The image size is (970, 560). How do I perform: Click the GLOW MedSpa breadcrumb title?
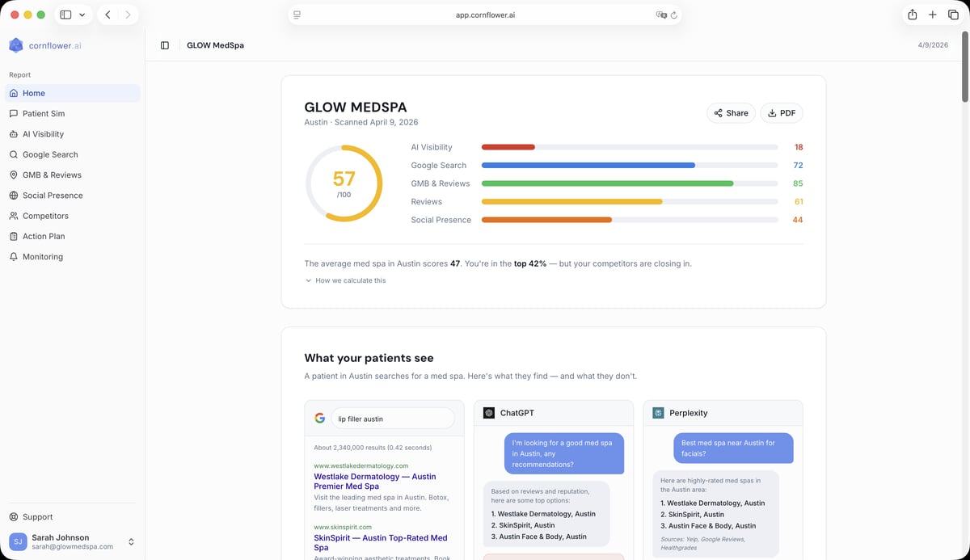pos(215,45)
